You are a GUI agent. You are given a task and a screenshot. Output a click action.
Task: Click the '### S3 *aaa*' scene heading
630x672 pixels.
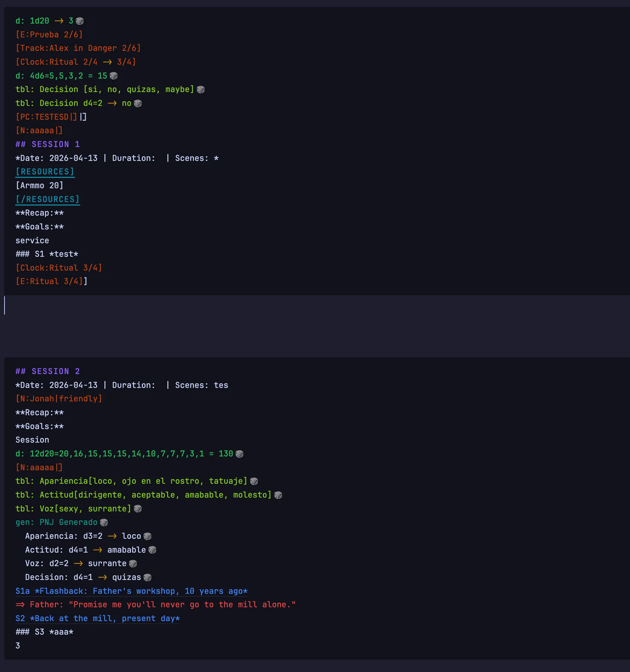[x=45, y=632]
